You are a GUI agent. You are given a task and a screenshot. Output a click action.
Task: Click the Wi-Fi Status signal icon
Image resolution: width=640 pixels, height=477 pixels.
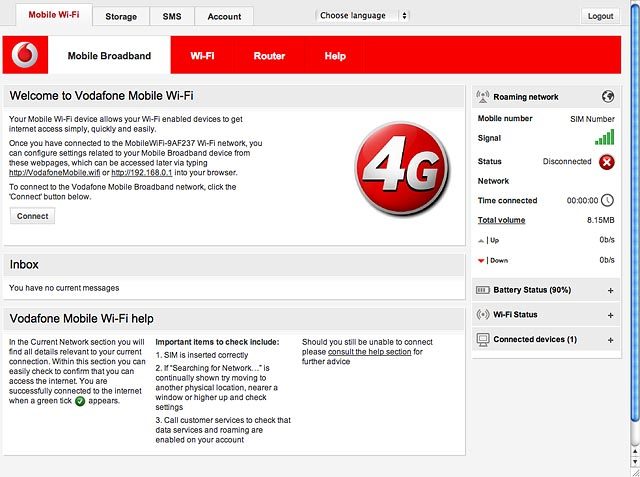pyautogui.click(x=482, y=315)
